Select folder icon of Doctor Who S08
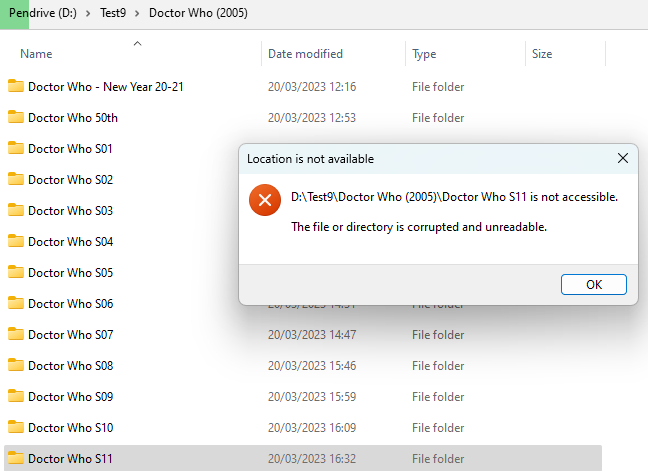Viewport: 648px width, 471px height. tap(16, 365)
